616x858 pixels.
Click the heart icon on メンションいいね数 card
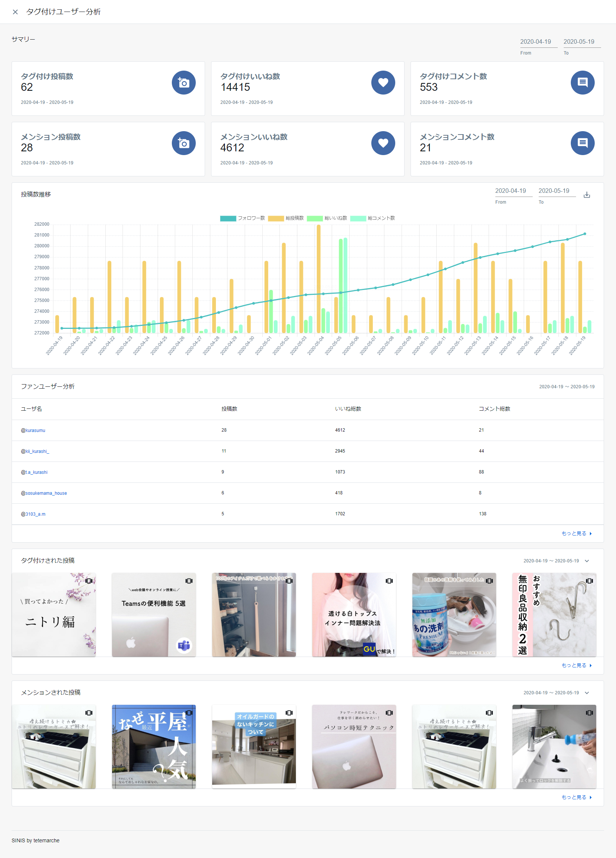tap(383, 143)
